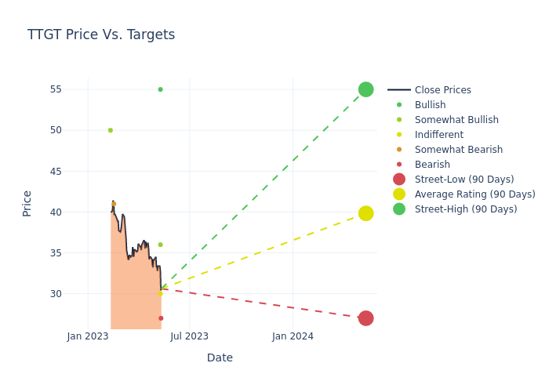Toggle Close Prices trace in legend
The image size is (549, 392).
click(x=442, y=90)
